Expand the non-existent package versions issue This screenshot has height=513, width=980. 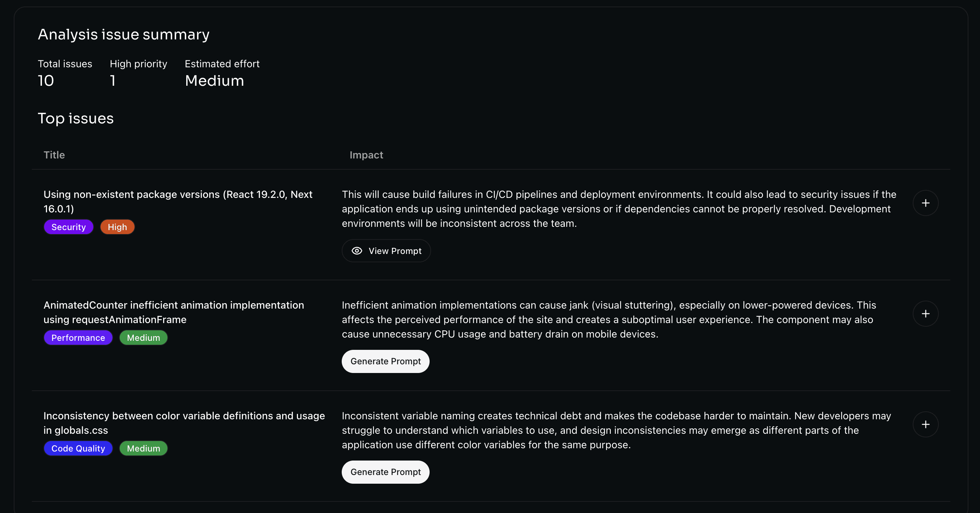(x=926, y=203)
